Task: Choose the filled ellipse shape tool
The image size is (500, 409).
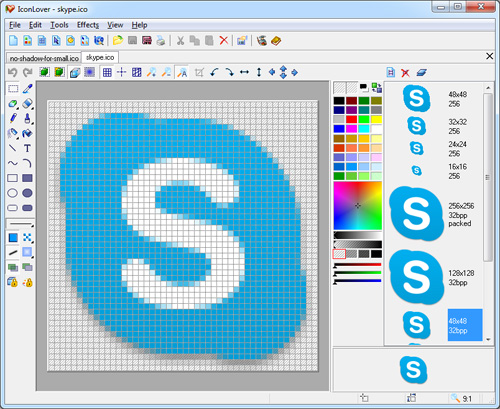Action: pos(27,193)
